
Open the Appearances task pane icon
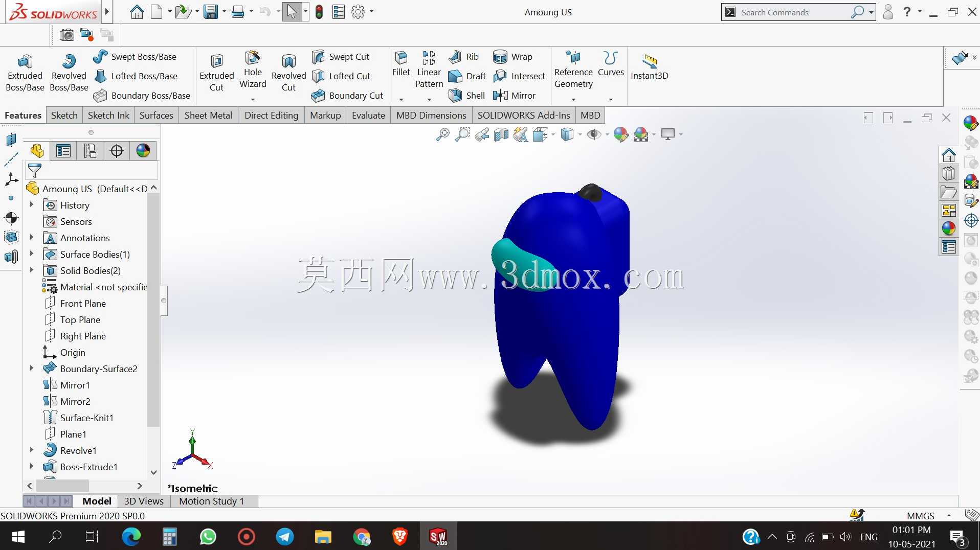[949, 228]
